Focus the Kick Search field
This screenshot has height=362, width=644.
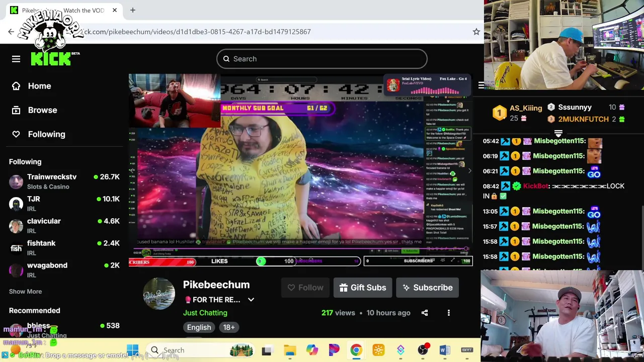pos(322,59)
